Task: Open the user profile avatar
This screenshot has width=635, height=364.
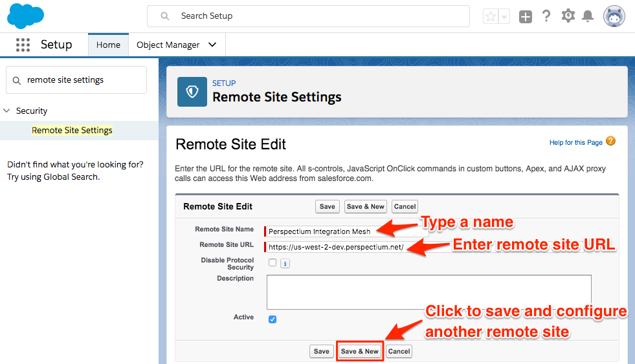Action: click(614, 17)
